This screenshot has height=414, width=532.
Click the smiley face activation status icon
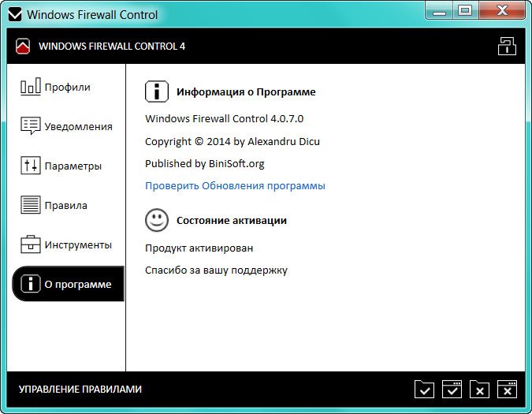(157, 220)
